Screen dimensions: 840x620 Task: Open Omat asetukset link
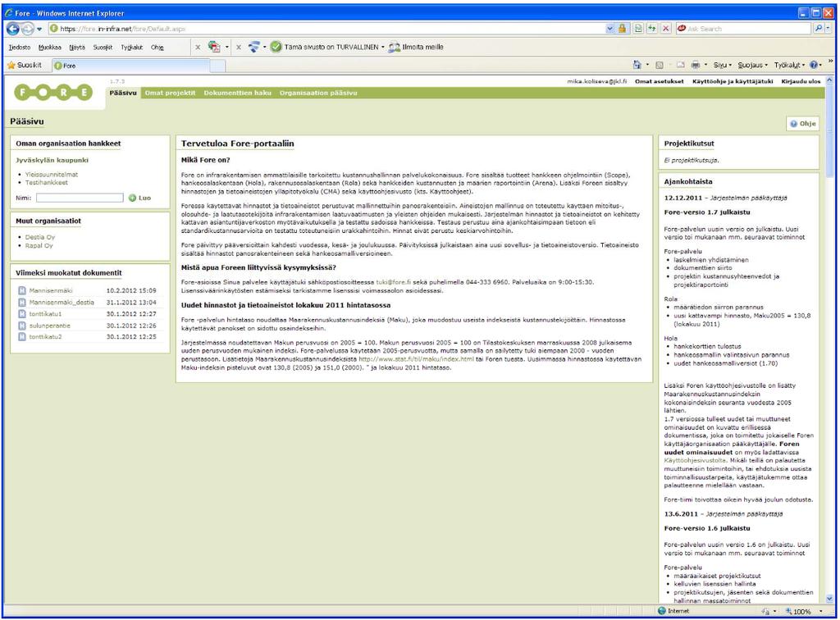[659, 81]
